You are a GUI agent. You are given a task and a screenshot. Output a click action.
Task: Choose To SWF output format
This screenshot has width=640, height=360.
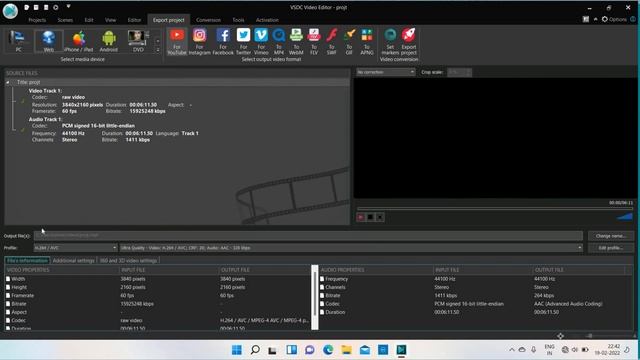click(x=331, y=42)
